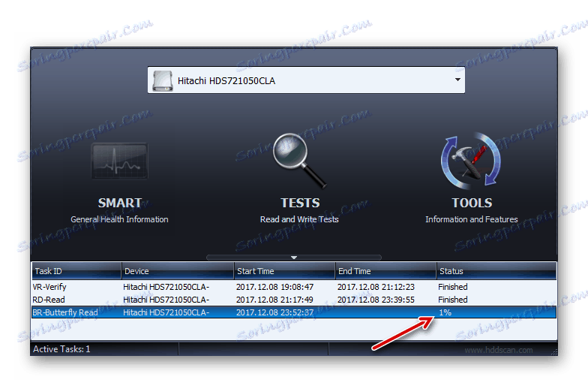Click the TESTS label
The image size is (588, 386).
pos(300,203)
